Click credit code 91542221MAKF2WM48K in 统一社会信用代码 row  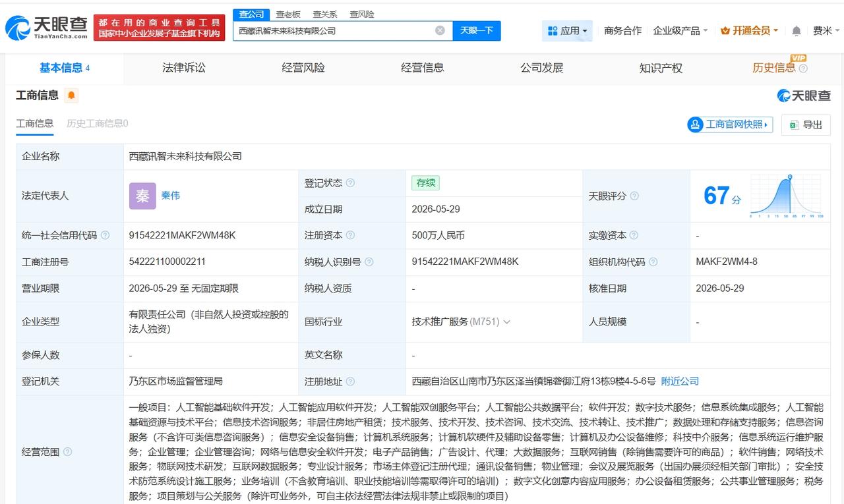pyautogui.click(x=182, y=235)
